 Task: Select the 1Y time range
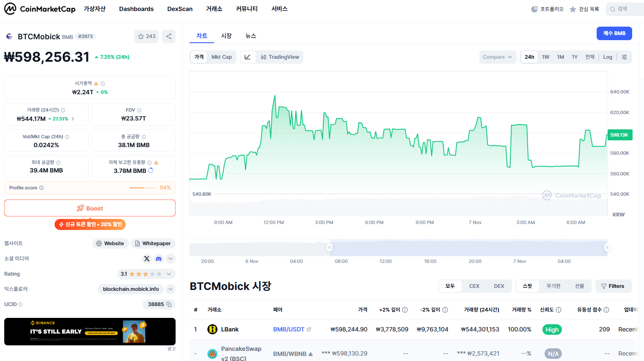(x=575, y=57)
